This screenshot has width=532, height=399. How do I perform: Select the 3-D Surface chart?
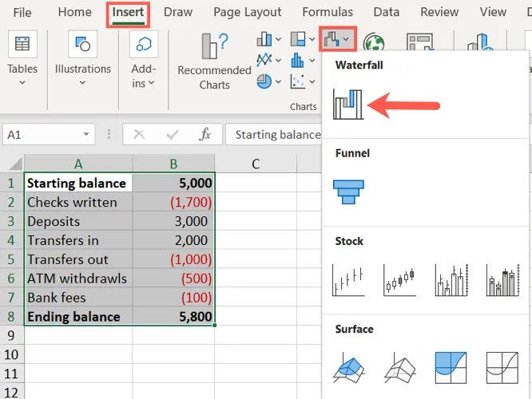point(348,368)
